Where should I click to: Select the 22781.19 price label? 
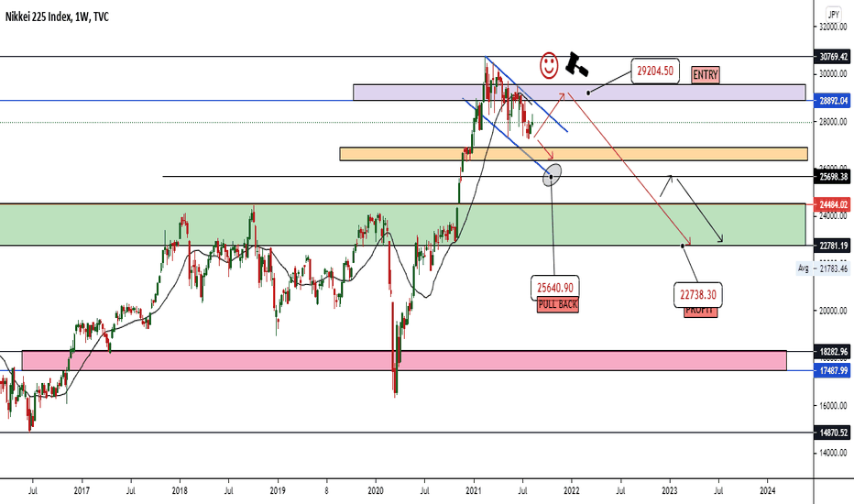click(x=833, y=246)
